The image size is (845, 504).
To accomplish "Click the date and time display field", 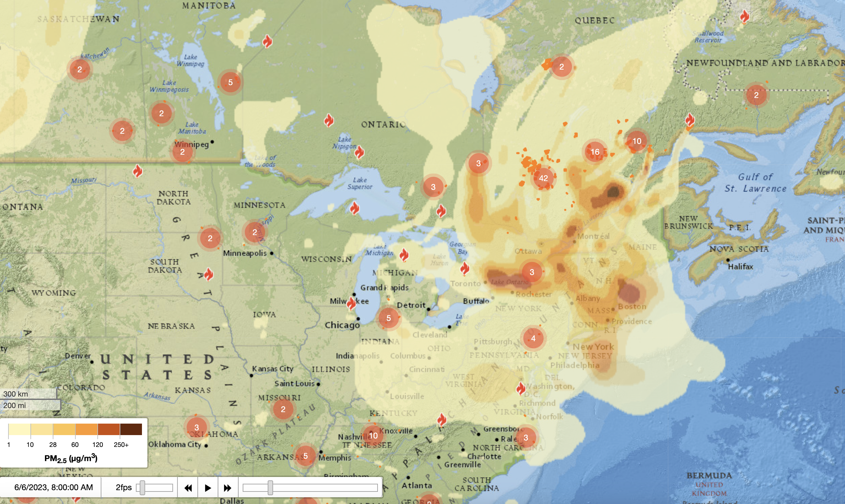I will [x=53, y=487].
